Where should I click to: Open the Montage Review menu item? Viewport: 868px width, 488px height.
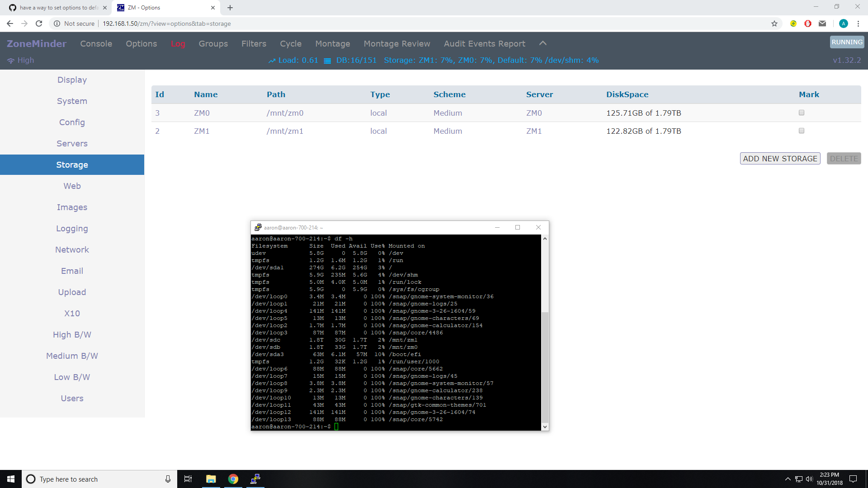(397, 43)
